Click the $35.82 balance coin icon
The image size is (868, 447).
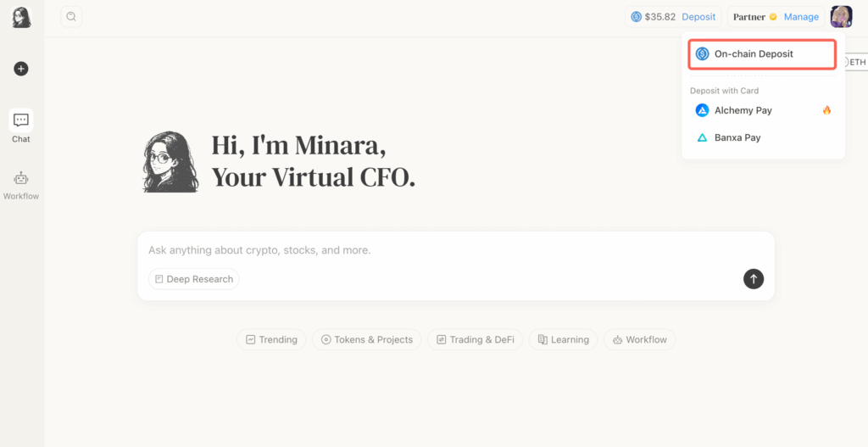coord(637,17)
